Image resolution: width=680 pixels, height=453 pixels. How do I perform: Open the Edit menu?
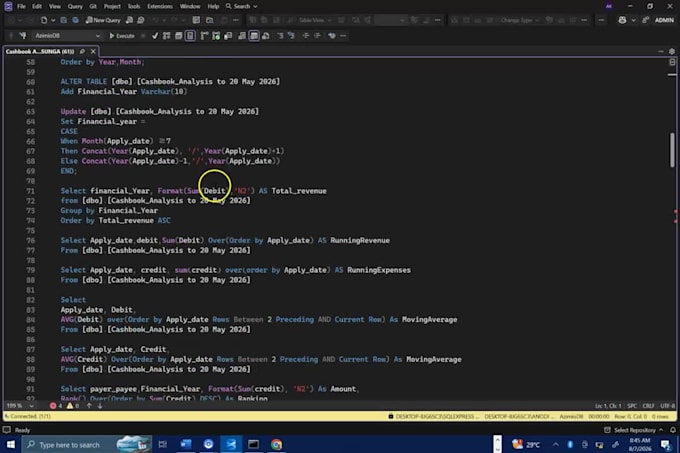point(37,6)
